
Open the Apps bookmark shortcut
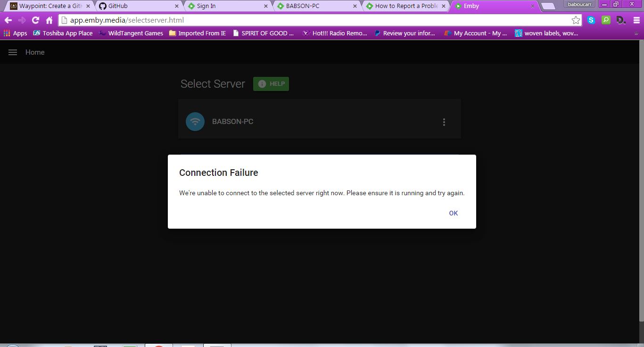pos(15,33)
